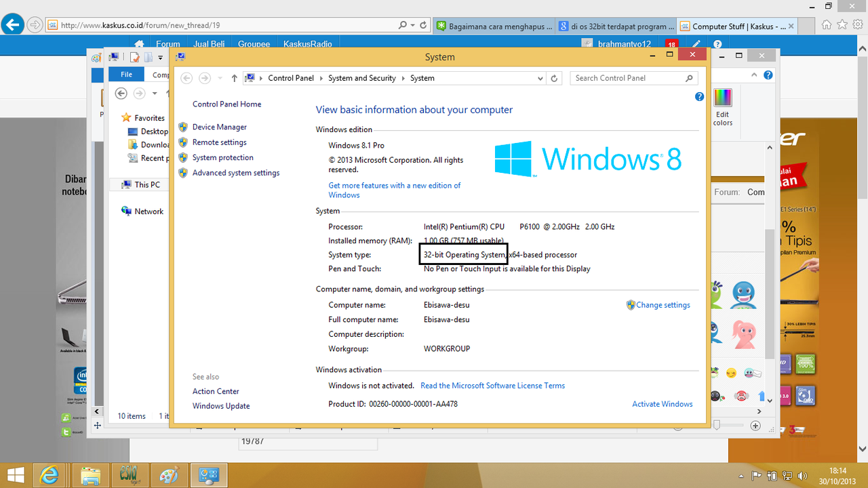The height and width of the screenshot is (488, 868).
Task: Click the Change settings link
Action: tap(663, 305)
